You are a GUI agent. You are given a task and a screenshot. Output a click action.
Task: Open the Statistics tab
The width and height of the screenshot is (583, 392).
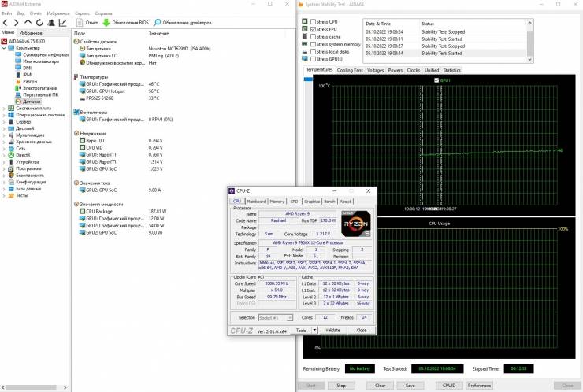(451, 70)
